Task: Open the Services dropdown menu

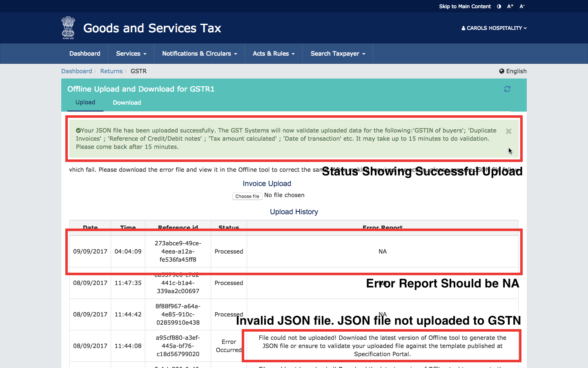Action: click(x=131, y=54)
